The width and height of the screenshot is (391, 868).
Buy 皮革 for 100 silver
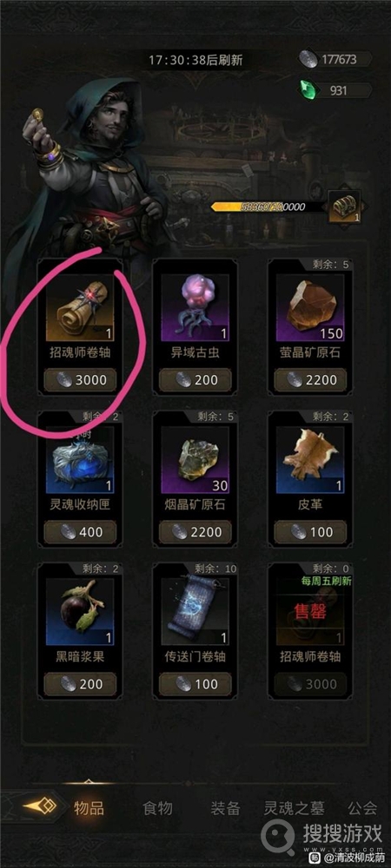click(x=310, y=532)
